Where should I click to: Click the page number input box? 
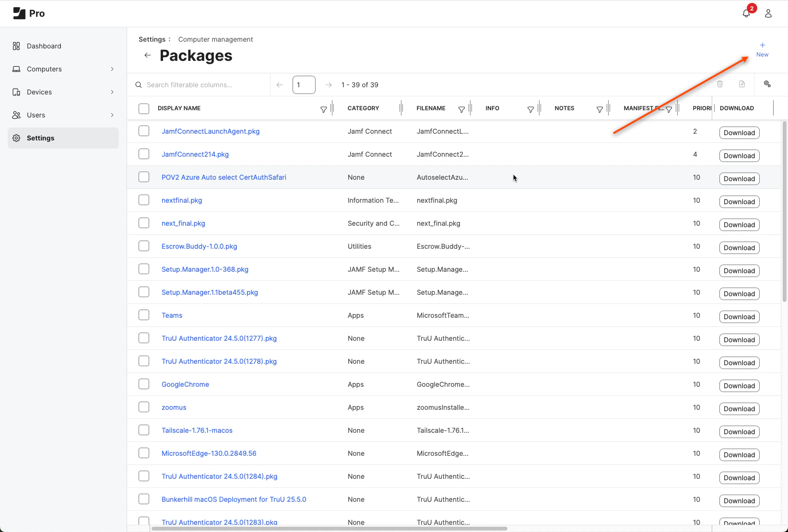pos(304,85)
